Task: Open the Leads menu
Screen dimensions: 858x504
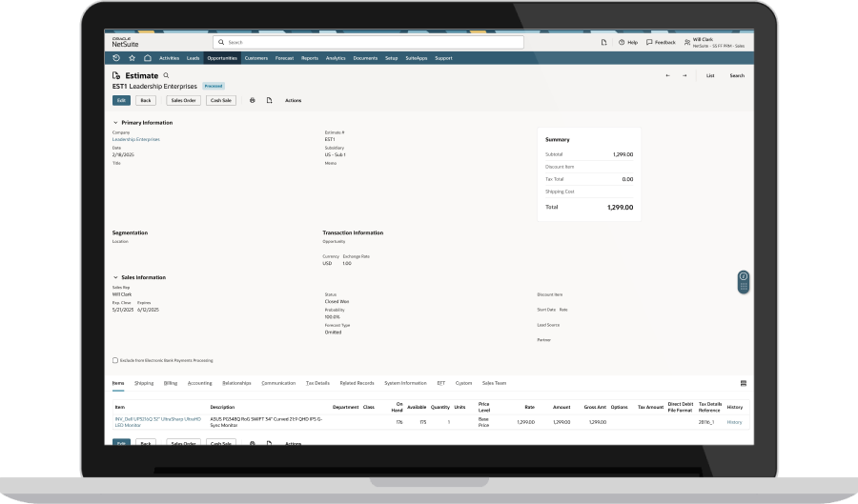Action: [x=194, y=58]
